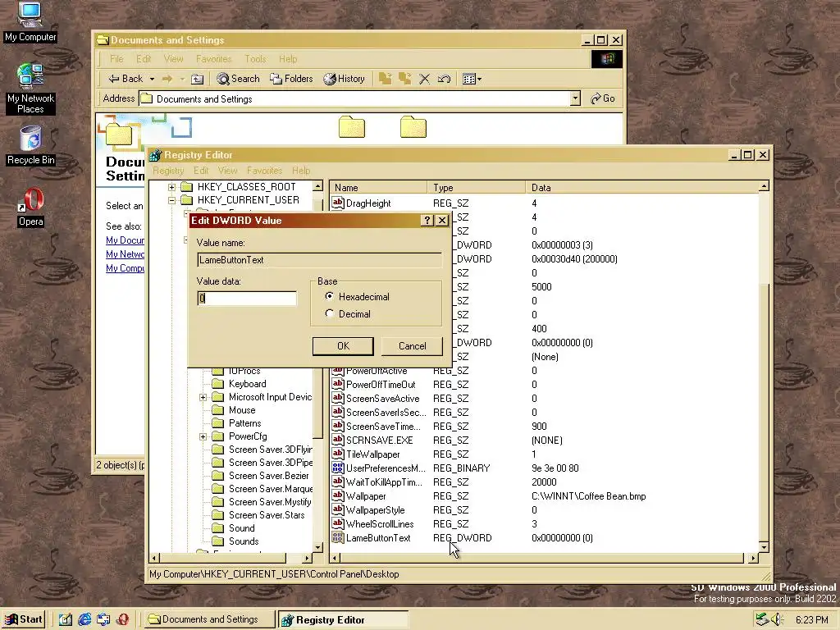Click the dialog's question mark help button

point(427,220)
